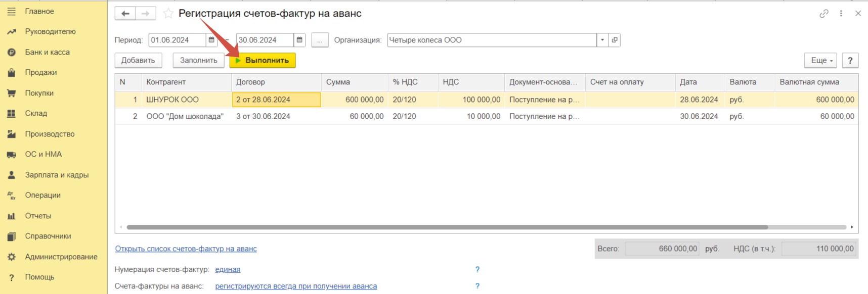Click the help mark beside Счета-фактуры на аванс
This screenshot has width=868, height=294.
pos(477,286)
